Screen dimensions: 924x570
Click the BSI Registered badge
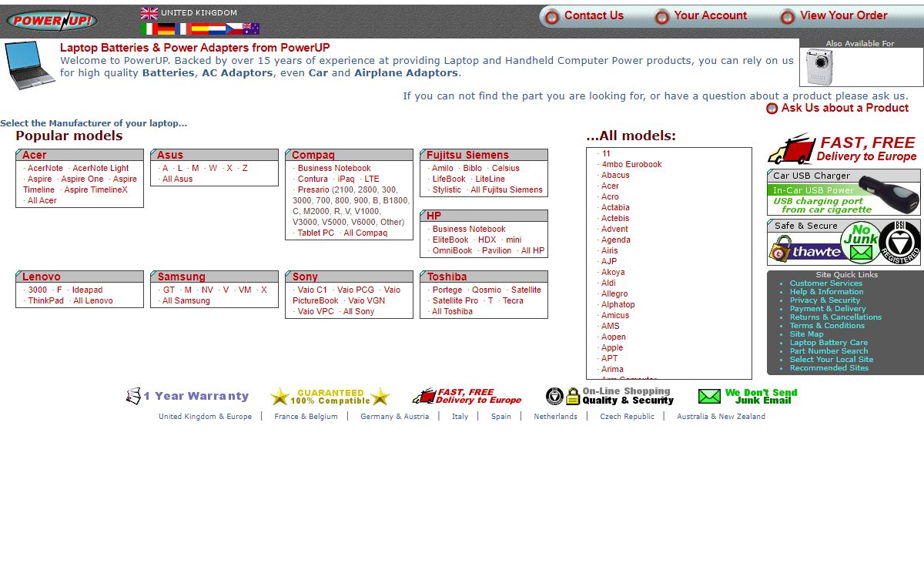click(900, 243)
